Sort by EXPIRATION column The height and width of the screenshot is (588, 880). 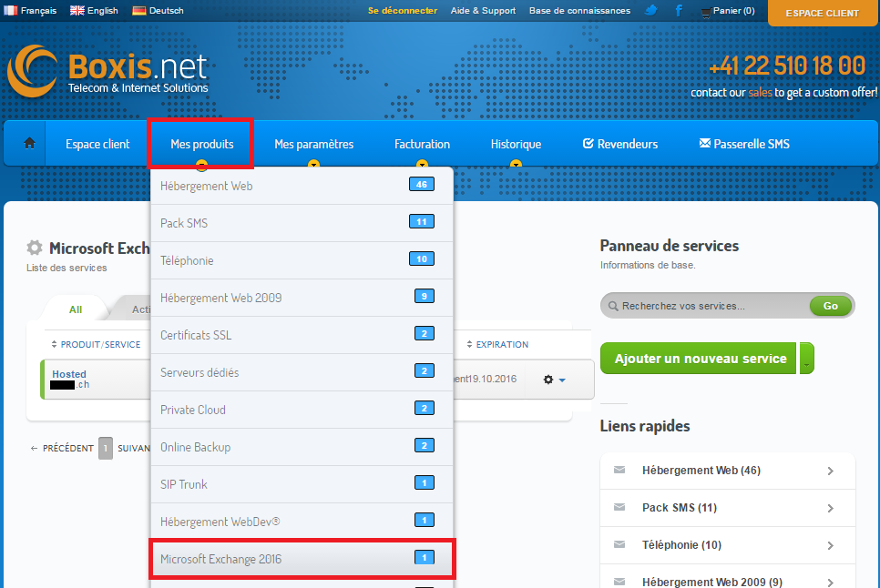[x=497, y=344]
